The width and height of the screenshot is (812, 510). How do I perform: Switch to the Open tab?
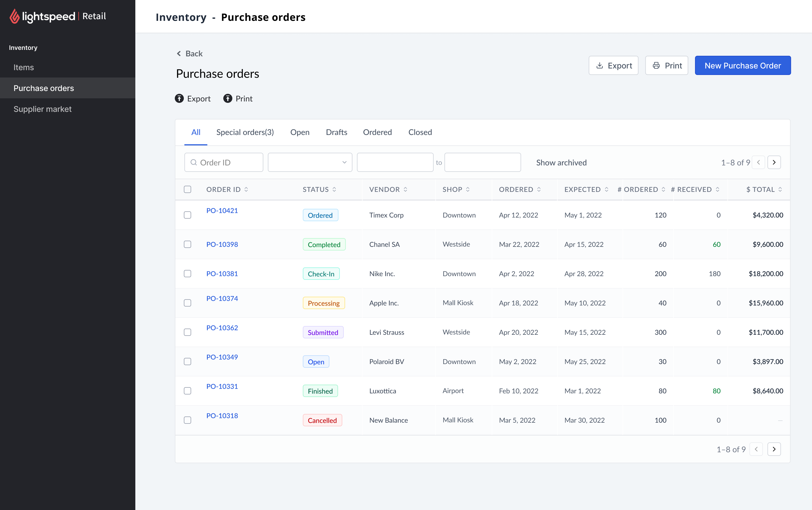300,132
